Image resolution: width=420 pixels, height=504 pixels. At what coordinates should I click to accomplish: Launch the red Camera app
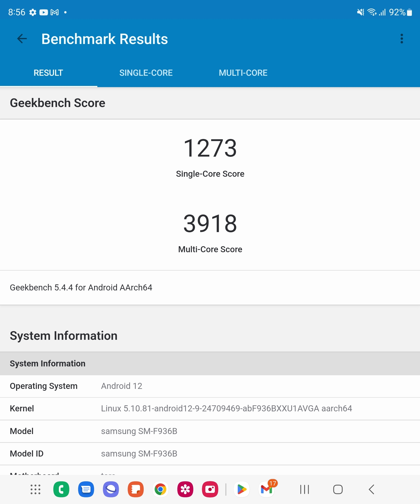[x=210, y=489]
